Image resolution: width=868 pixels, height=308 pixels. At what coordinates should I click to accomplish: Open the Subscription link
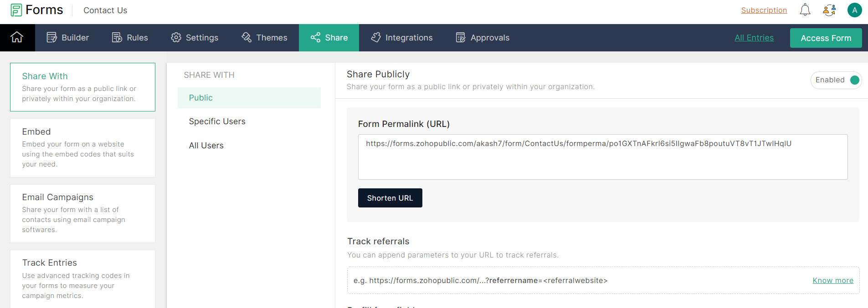point(764,10)
